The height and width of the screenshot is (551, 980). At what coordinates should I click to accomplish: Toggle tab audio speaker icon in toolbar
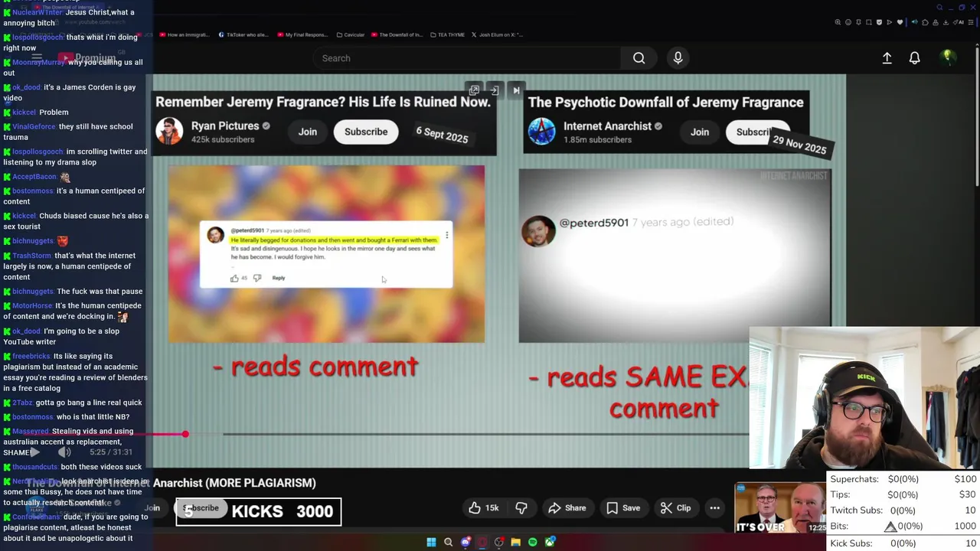(915, 22)
